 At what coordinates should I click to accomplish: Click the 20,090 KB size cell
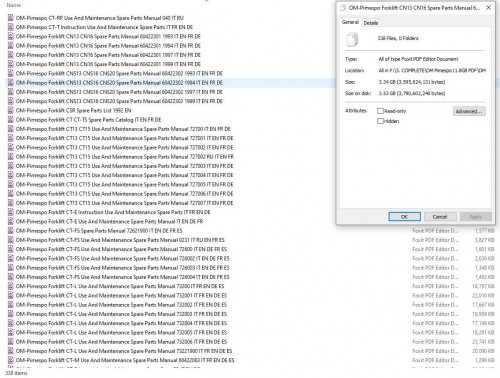483,351
